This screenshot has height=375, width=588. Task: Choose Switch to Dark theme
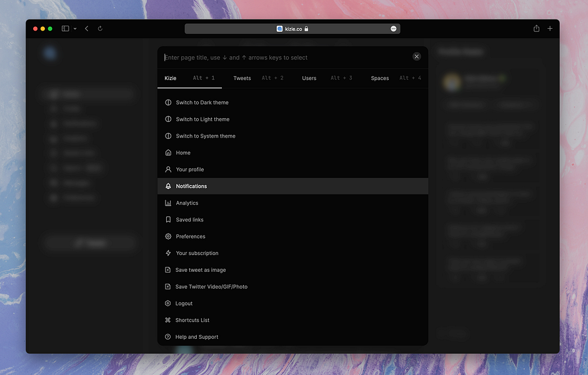point(292,102)
